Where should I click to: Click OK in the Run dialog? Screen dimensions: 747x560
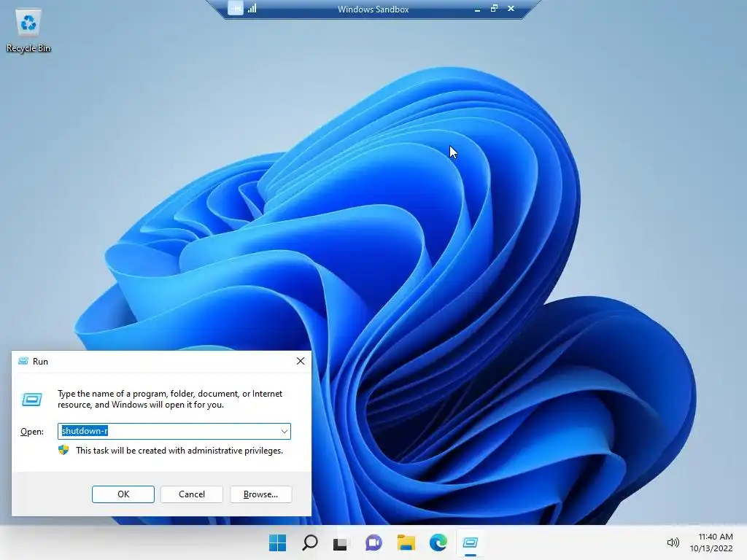click(123, 494)
